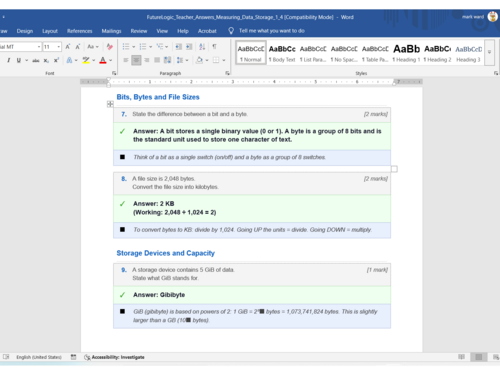The image size is (500, 375).
Task: Open the Font dialog launcher
Action: 114,73
